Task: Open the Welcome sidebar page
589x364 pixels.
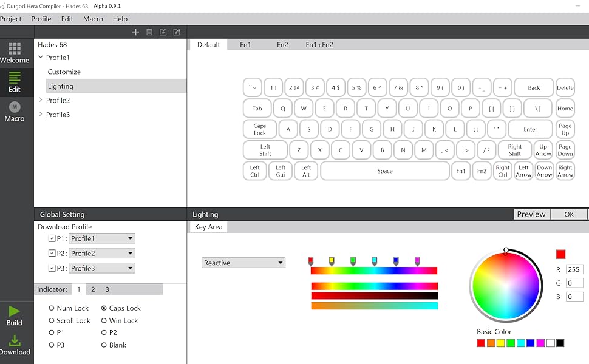Action: [15, 53]
